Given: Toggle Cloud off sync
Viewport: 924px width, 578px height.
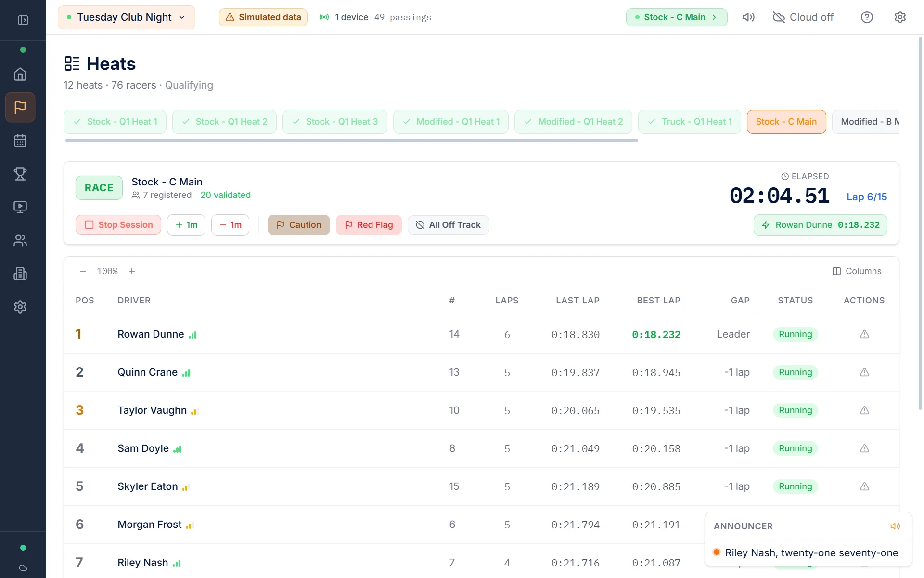Looking at the screenshot, I should pos(803,17).
